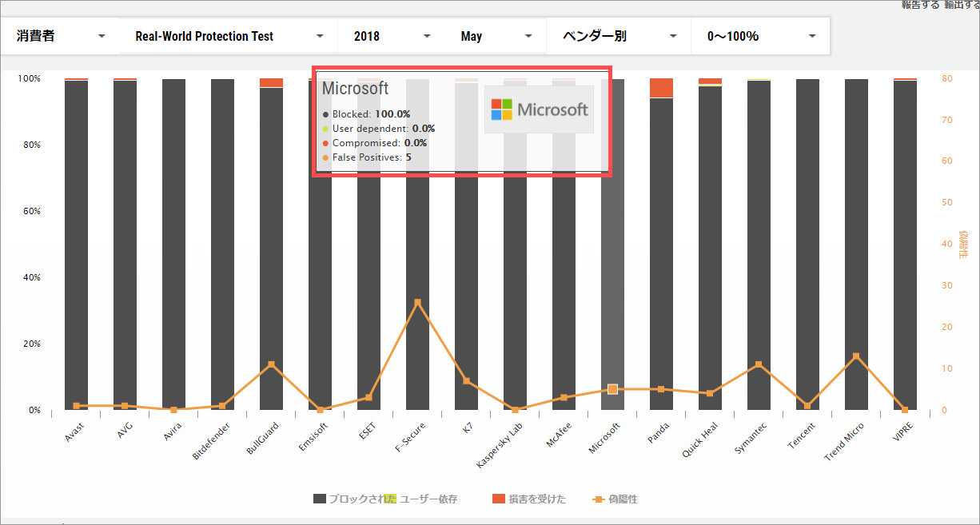980x525 pixels.
Task: Click the False Positives: 5 tooltip line
Action: 367,157
